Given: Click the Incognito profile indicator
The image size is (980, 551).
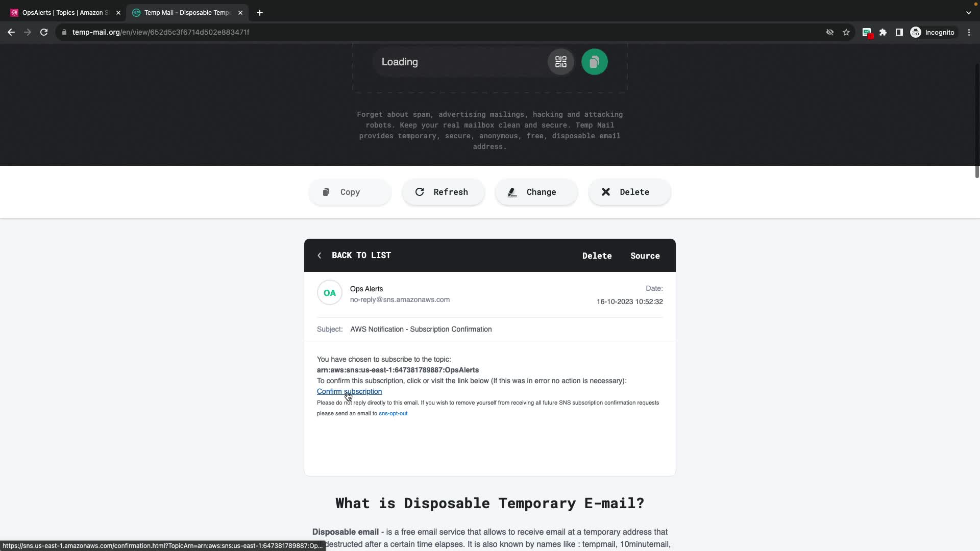Looking at the screenshot, I should pos(933,32).
